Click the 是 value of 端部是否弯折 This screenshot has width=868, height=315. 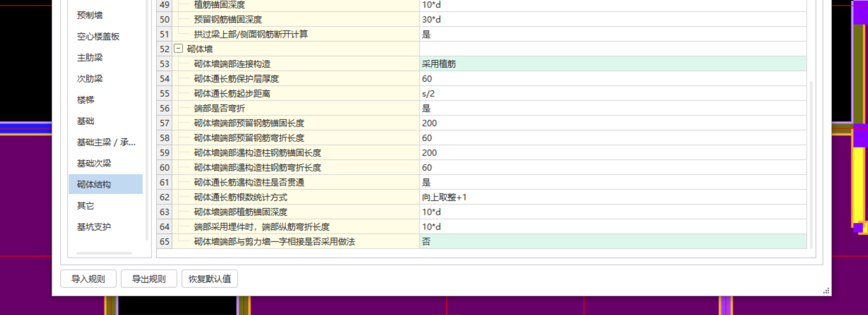(613, 108)
